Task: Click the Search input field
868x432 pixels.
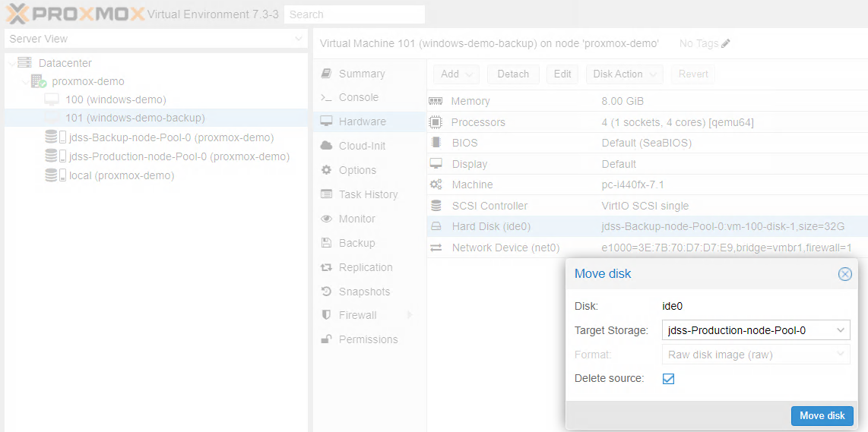Action: (x=354, y=14)
